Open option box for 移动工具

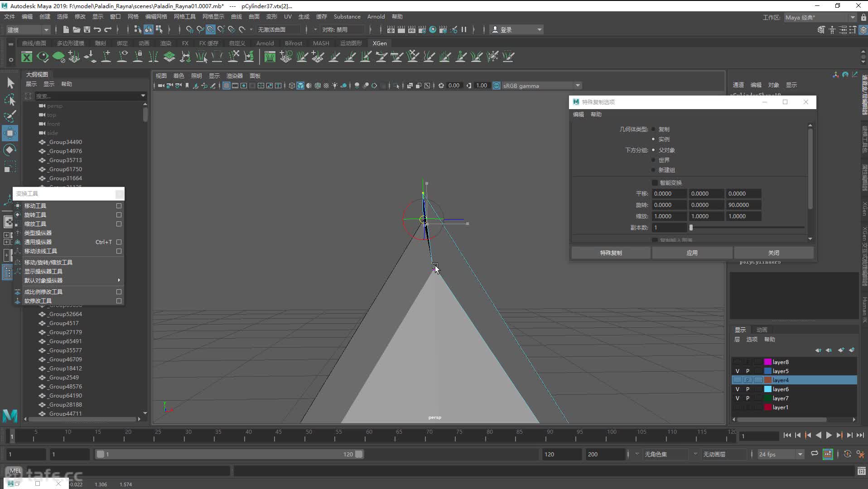click(x=119, y=206)
